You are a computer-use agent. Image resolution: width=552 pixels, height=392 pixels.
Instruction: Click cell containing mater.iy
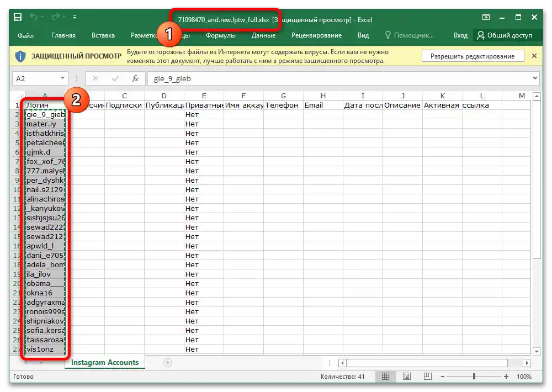click(x=45, y=124)
